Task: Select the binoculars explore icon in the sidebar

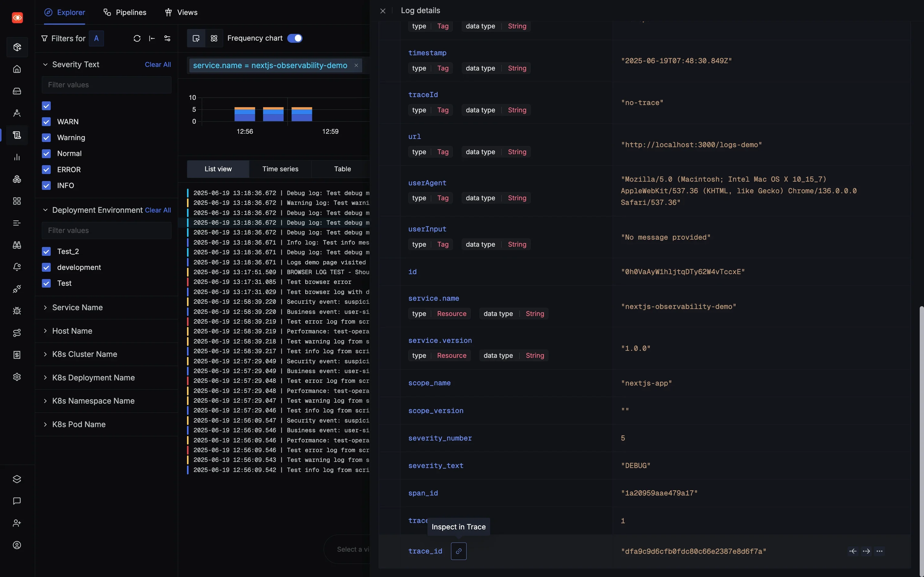Action: point(17,245)
